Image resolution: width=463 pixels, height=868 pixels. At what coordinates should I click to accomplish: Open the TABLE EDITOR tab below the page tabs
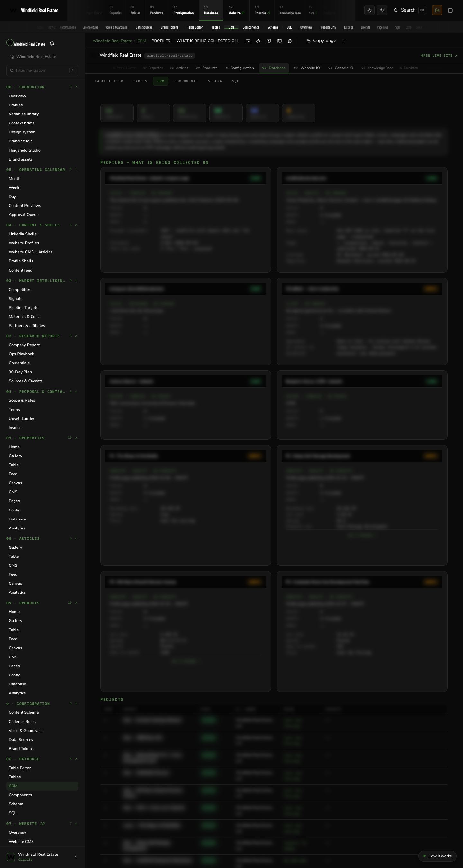pos(109,81)
